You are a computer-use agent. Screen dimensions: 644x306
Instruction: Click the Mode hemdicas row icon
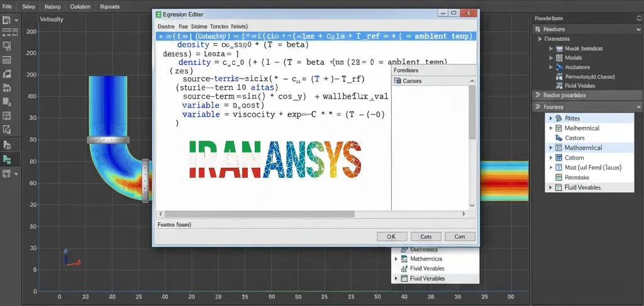coord(559,48)
